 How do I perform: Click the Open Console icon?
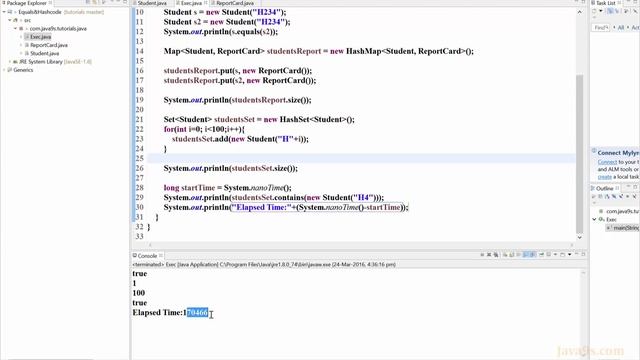tap(562, 255)
